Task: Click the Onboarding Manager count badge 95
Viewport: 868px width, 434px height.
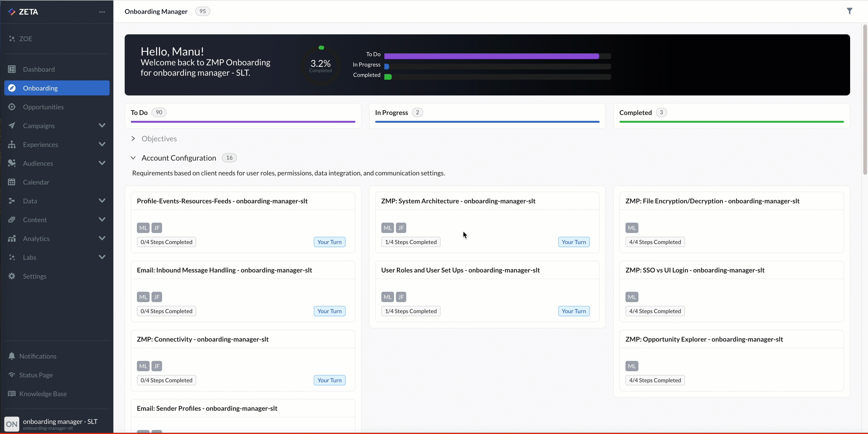Action: (203, 11)
